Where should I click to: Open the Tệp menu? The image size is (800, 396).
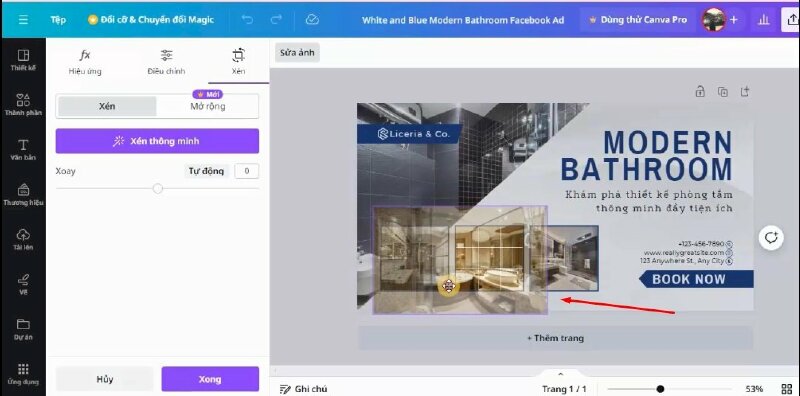pos(58,20)
